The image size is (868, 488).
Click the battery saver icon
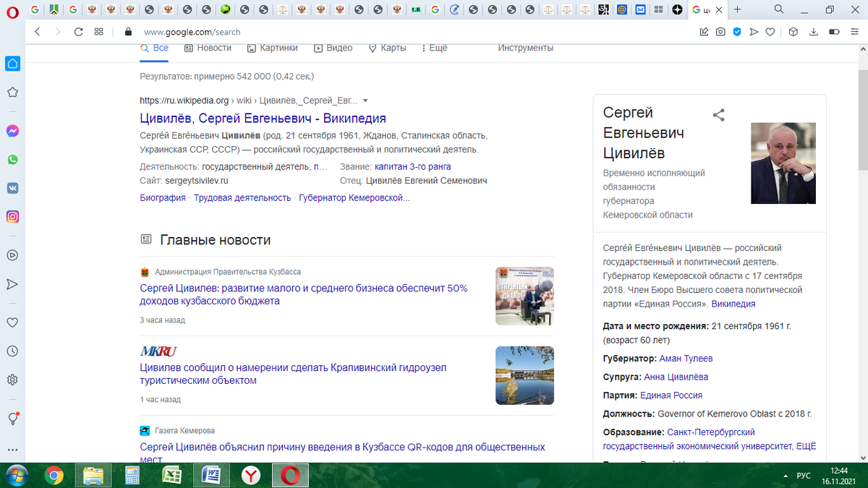(x=834, y=32)
